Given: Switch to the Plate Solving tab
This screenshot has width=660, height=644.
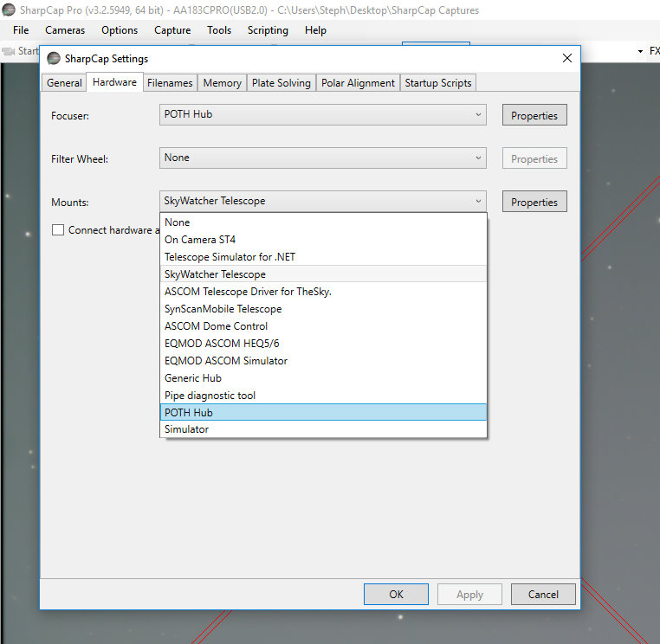Looking at the screenshot, I should tap(281, 83).
